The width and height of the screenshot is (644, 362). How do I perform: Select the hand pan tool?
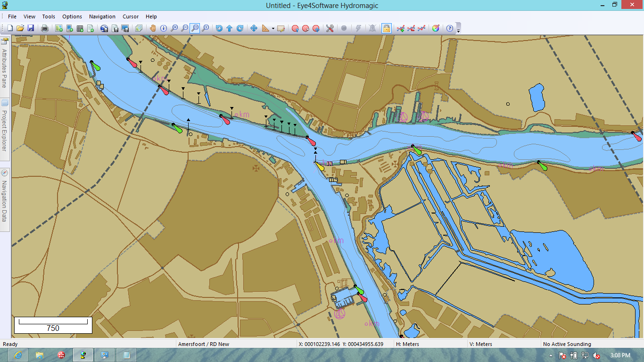tap(153, 28)
